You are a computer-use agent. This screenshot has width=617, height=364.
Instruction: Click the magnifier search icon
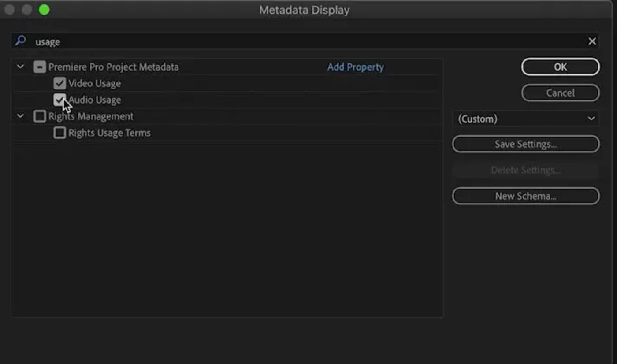(20, 41)
